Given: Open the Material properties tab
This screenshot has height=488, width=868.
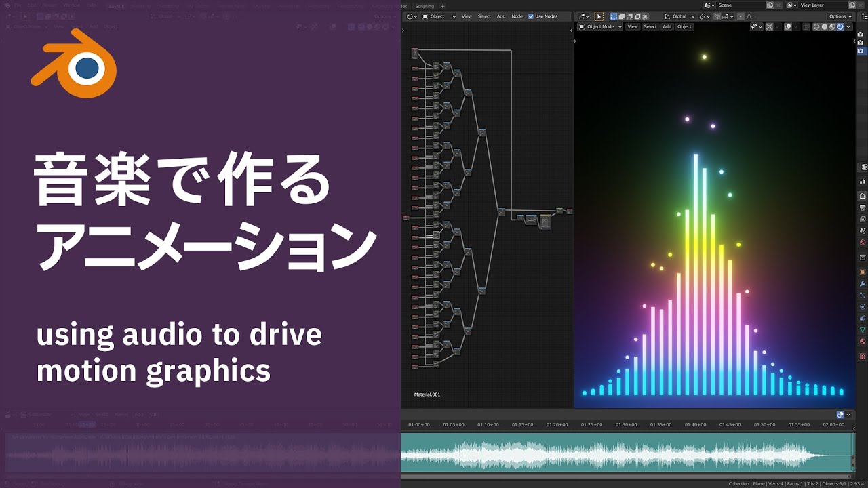Looking at the screenshot, I should pyautogui.click(x=863, y=341).
